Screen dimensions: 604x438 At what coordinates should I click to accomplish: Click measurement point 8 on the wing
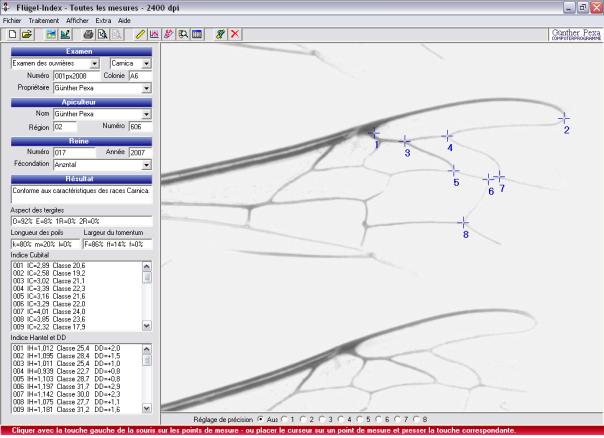463,221
